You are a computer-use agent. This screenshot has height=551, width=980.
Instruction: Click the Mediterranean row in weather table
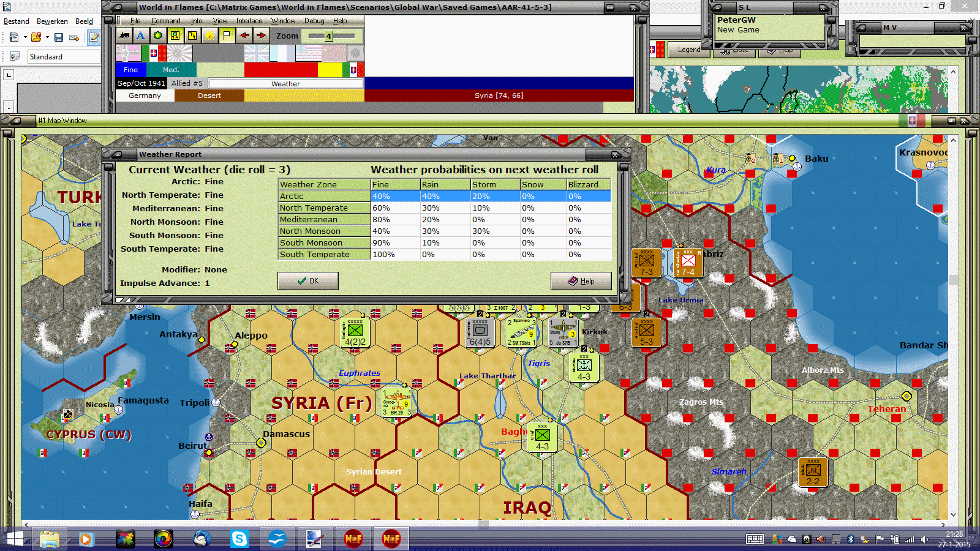click(x=445, y=220)
